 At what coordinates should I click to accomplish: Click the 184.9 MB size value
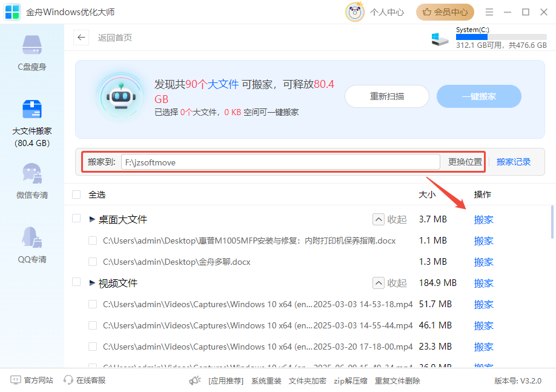click(x=437, y=283)
